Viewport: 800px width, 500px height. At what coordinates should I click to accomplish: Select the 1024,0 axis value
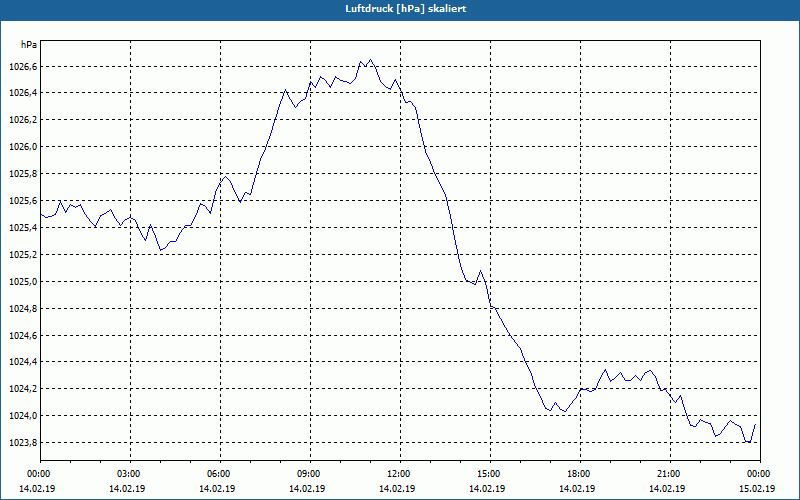click(23, 416)
